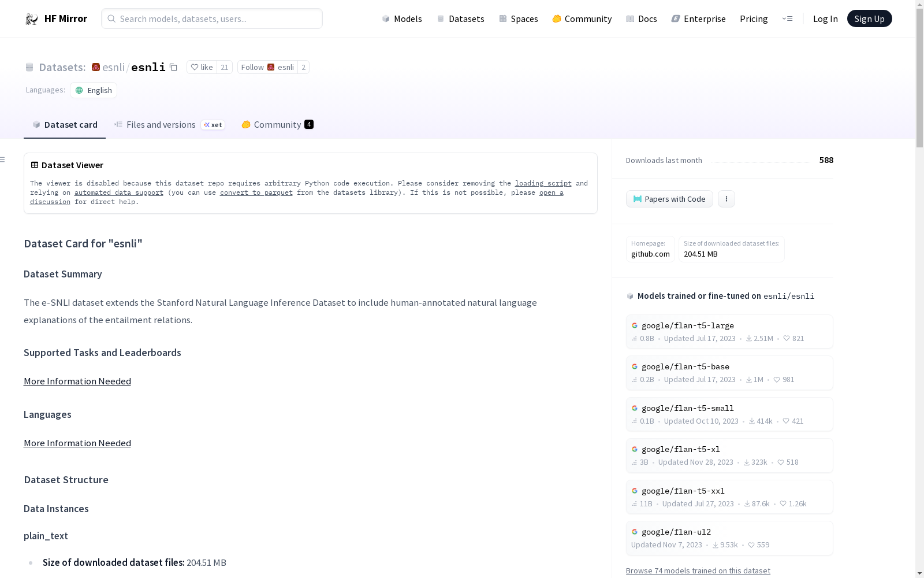Click the Models cube icon in navbar
The image size is (924, 578).
386,18
